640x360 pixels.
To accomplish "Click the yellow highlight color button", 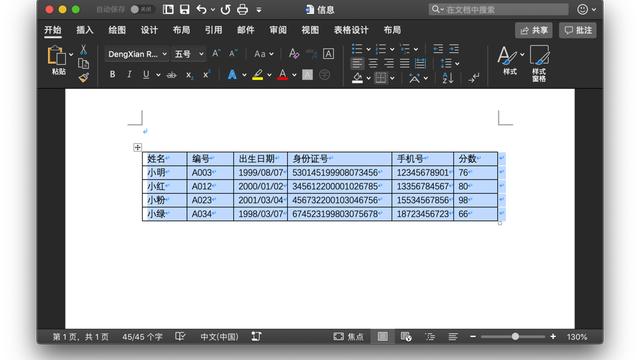I will (258, 75).
